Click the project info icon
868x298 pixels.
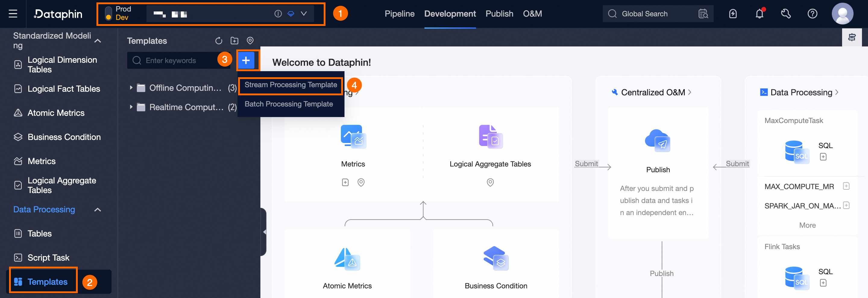(278, 14)
